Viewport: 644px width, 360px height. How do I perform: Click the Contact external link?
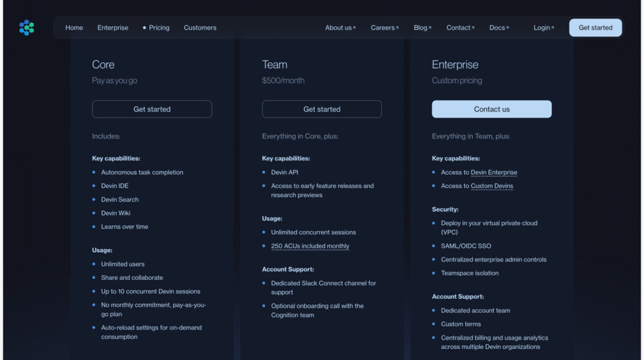(x=460, y=28)
